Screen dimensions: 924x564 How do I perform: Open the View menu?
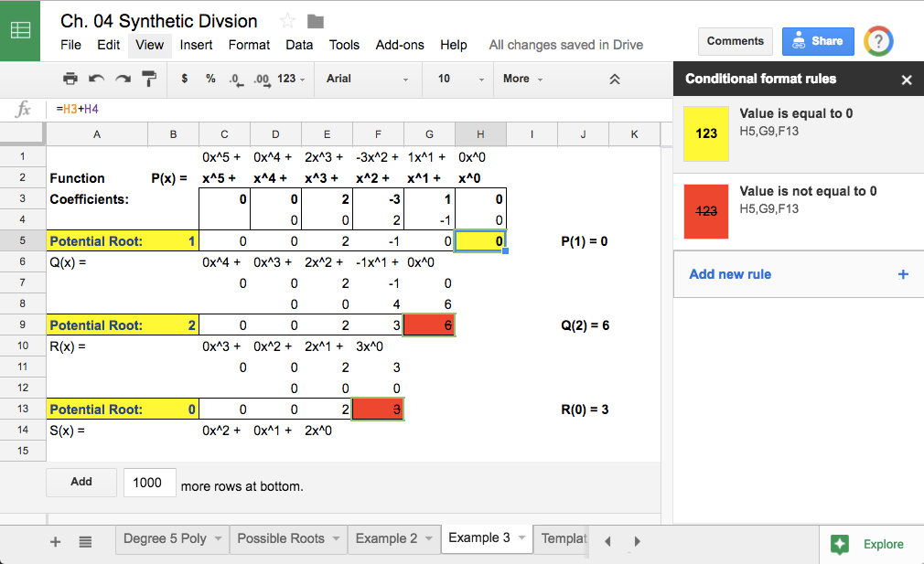pos(149,45)
